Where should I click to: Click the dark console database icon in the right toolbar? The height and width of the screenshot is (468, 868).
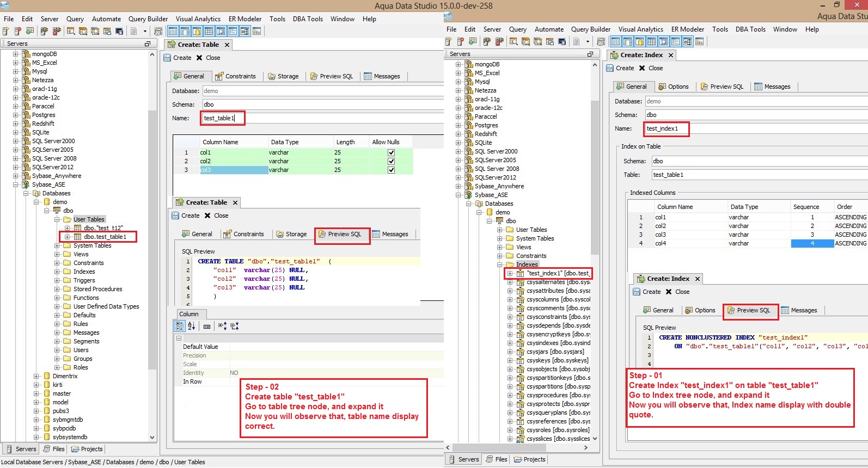coord(562,41)
